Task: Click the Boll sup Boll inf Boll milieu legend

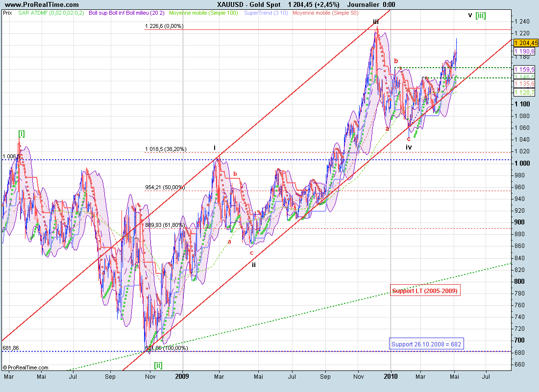Action: pyautogui.click(x=126, y=13)
